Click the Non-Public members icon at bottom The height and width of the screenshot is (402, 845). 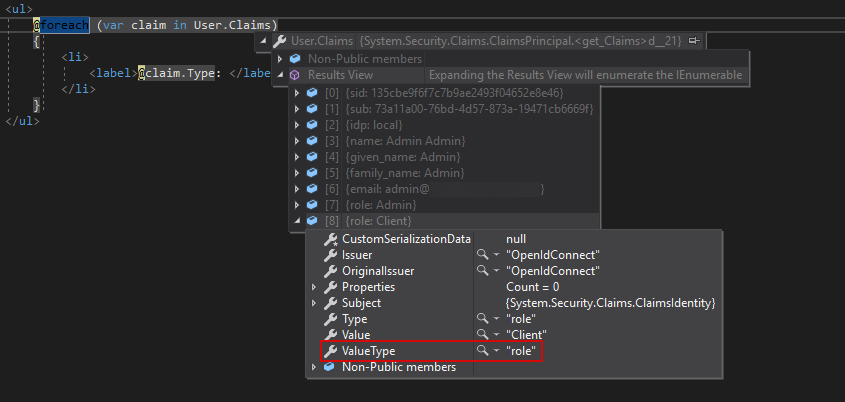pyautogui.click(x=329, y=368)
